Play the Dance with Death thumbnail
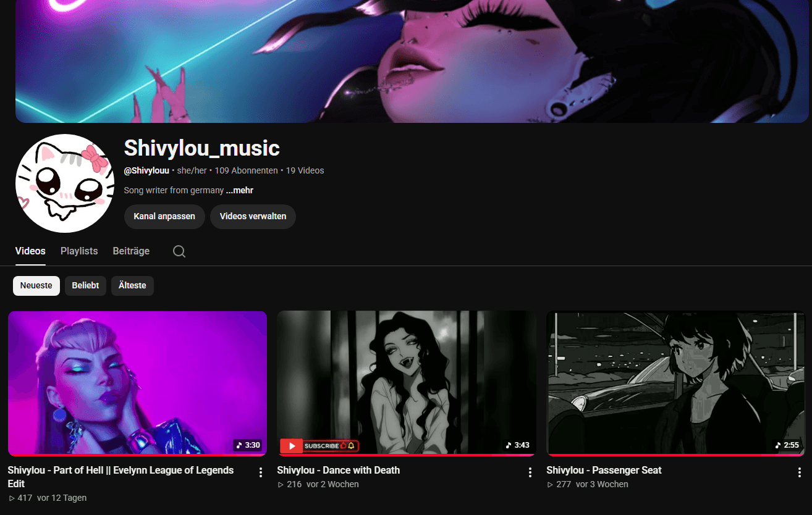This screenshot has height=515, width=812. [407, 383]
